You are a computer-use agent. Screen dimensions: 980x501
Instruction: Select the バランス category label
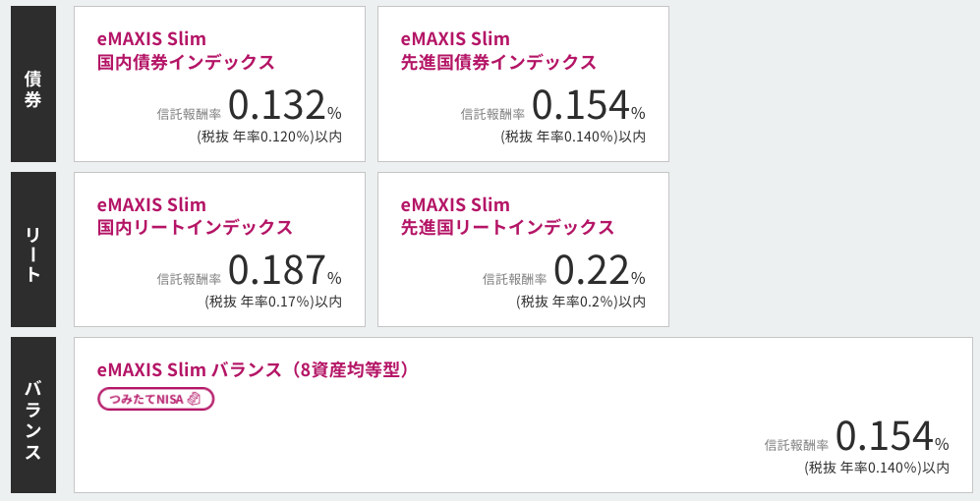[x=32, y=415]
